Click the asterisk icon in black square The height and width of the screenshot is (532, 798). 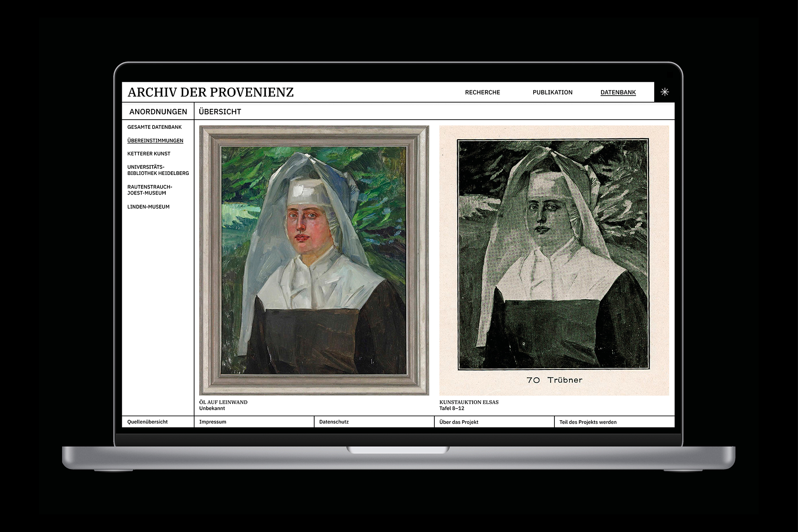665,92
